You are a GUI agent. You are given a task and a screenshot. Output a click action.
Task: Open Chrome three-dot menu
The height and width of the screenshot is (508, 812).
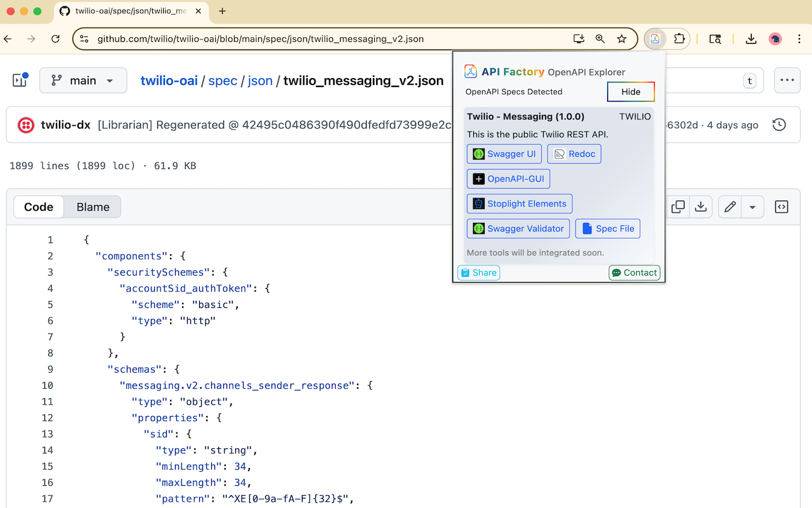(798, 39)
